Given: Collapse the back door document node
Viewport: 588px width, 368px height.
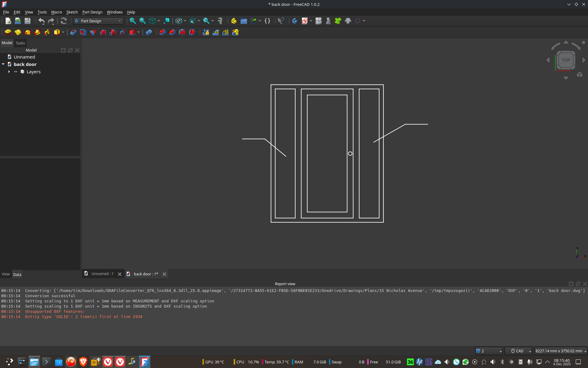Looking at the screenshot, I should [x=3, y=64].
